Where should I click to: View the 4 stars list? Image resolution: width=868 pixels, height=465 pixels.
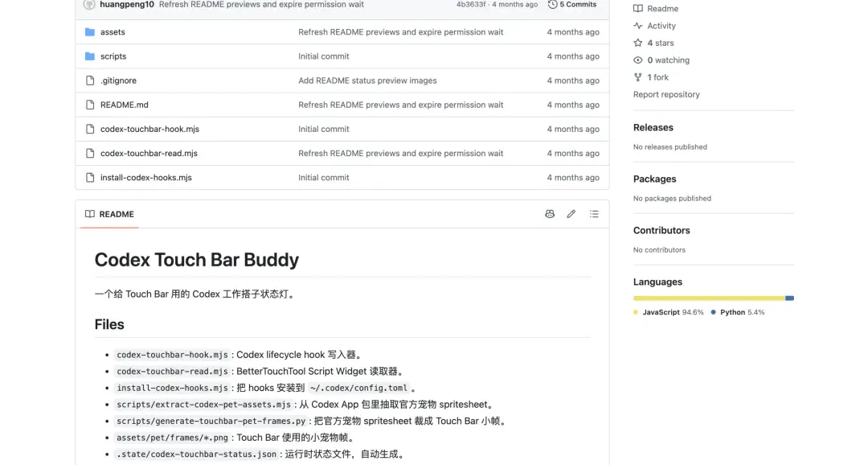point(661,43)
